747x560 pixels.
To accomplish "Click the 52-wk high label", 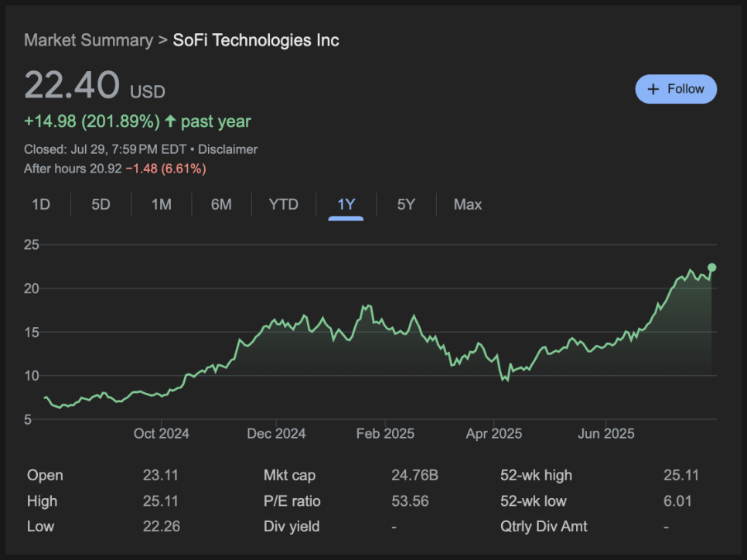I will (537, 475).
